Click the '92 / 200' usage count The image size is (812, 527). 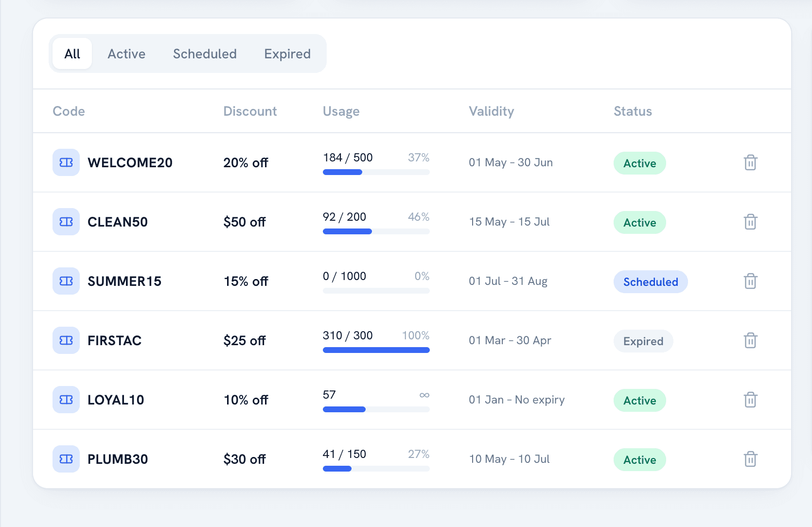click(x=345, y=217)
